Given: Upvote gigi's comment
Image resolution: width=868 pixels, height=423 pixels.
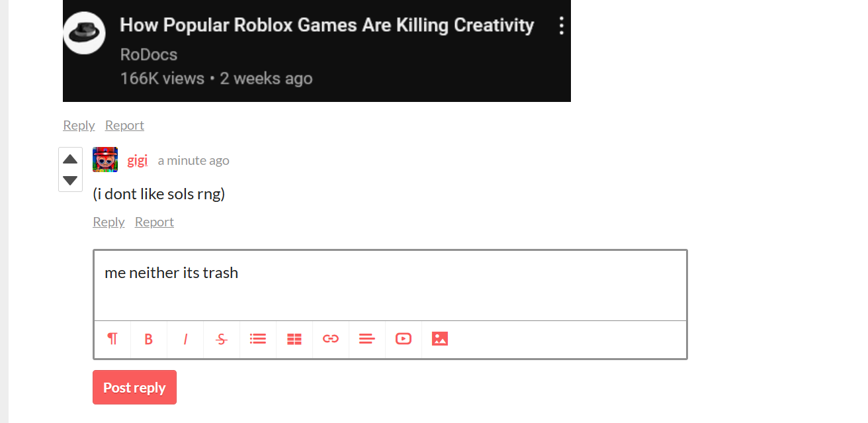Looking at the screenshot, I should (x=70, y=159).
